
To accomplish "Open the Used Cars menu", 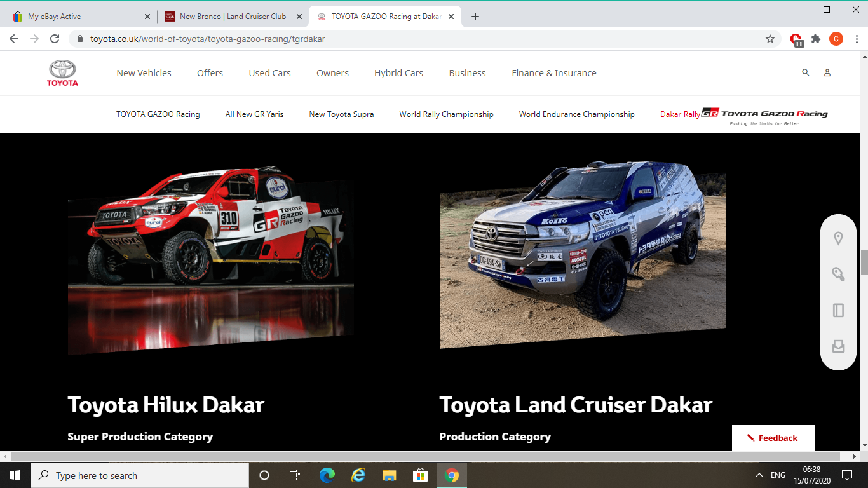I will pos(269,73).
